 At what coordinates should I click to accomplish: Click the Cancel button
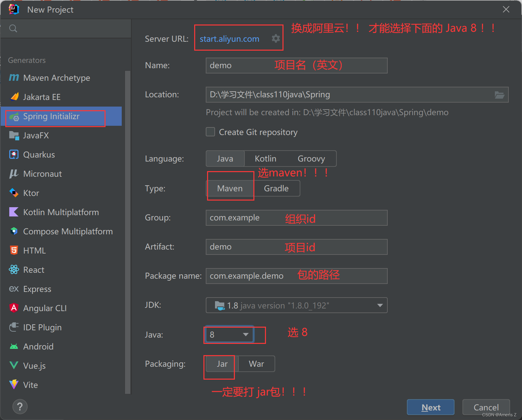click(x=486, y=407)
